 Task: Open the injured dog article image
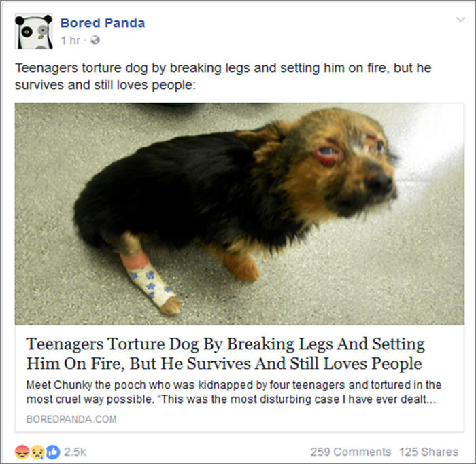click(x=239, y=214)
